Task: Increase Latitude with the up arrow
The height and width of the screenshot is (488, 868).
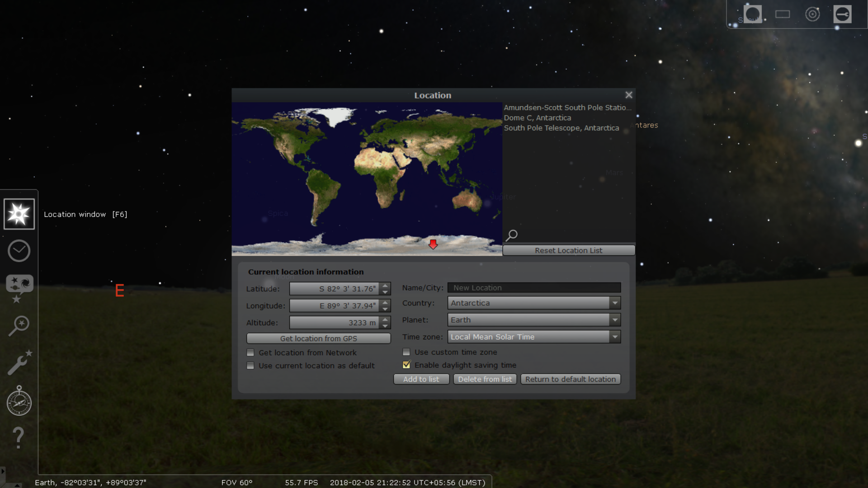Action: (x=385, y=286)
